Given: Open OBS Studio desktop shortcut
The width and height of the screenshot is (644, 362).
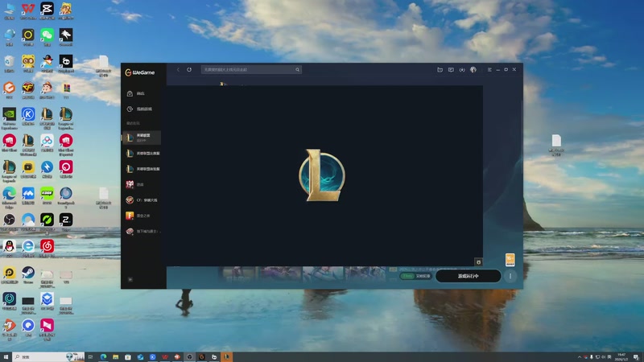Looking at the screenshot, I should click(9, 223).
